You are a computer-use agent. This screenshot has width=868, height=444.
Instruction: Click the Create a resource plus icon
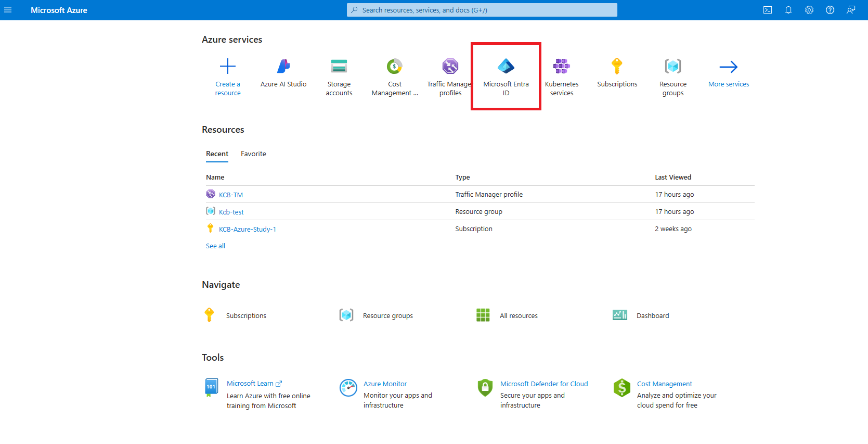click(x=228, y=66)
